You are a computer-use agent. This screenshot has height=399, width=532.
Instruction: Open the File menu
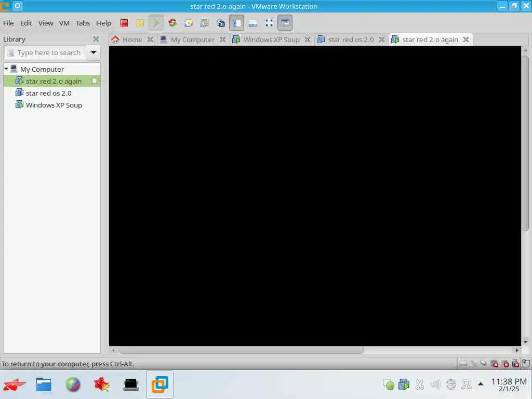(8, 23)
